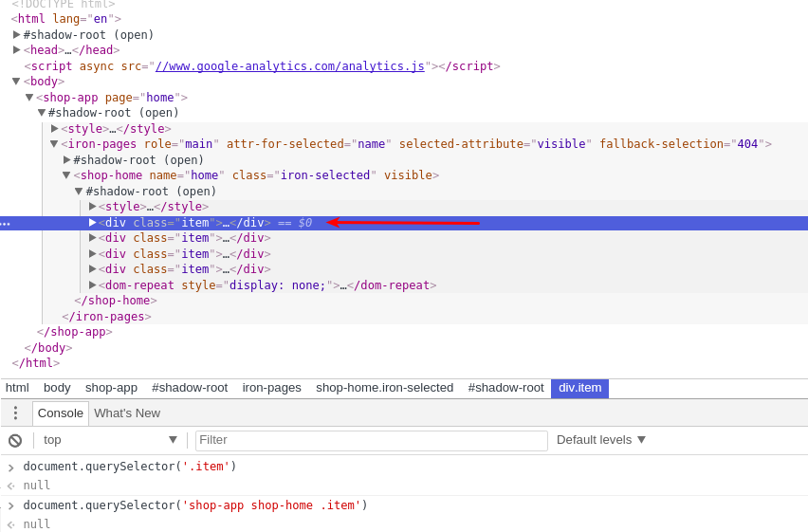
Task: Open the drawer three-dot menu
Action: click(15, 413)
